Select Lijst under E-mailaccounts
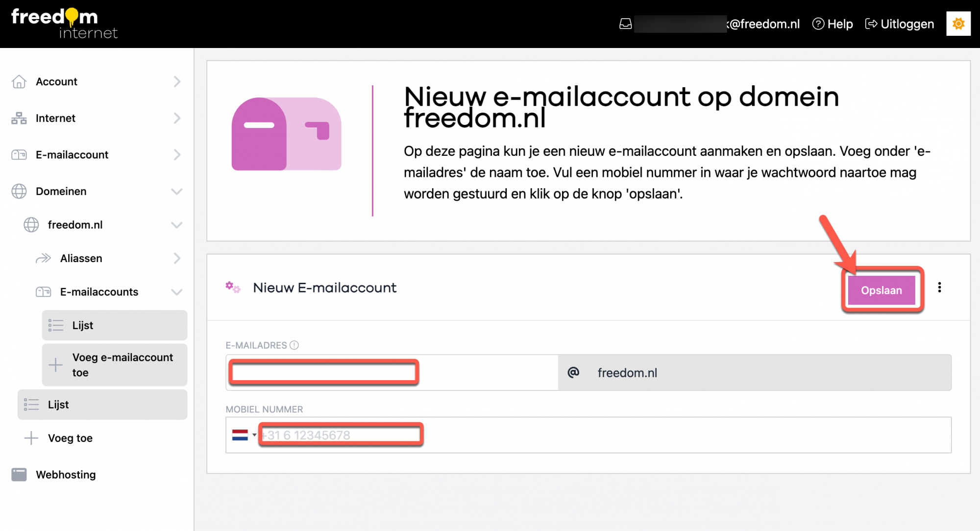 (x=82, y=325)
